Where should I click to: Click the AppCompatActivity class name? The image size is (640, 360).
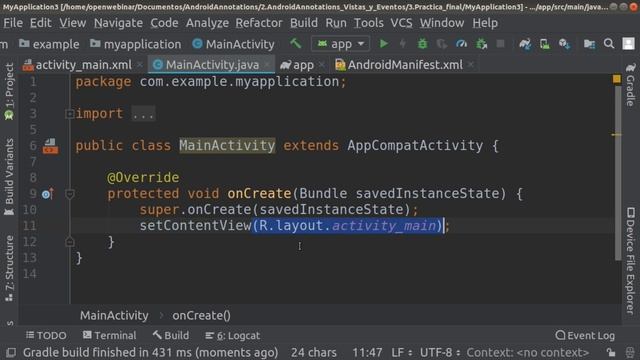coord(415,146)
